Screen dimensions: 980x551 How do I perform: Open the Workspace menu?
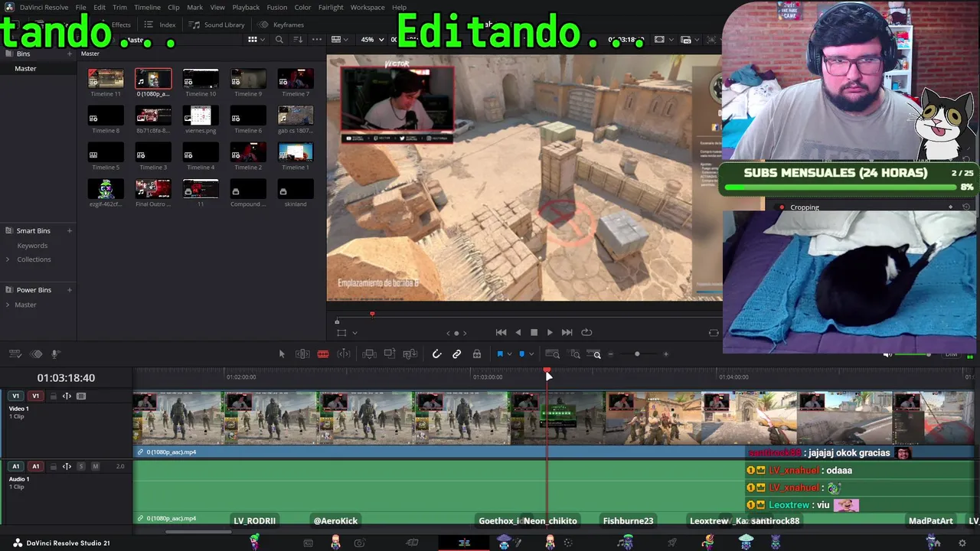367,7
